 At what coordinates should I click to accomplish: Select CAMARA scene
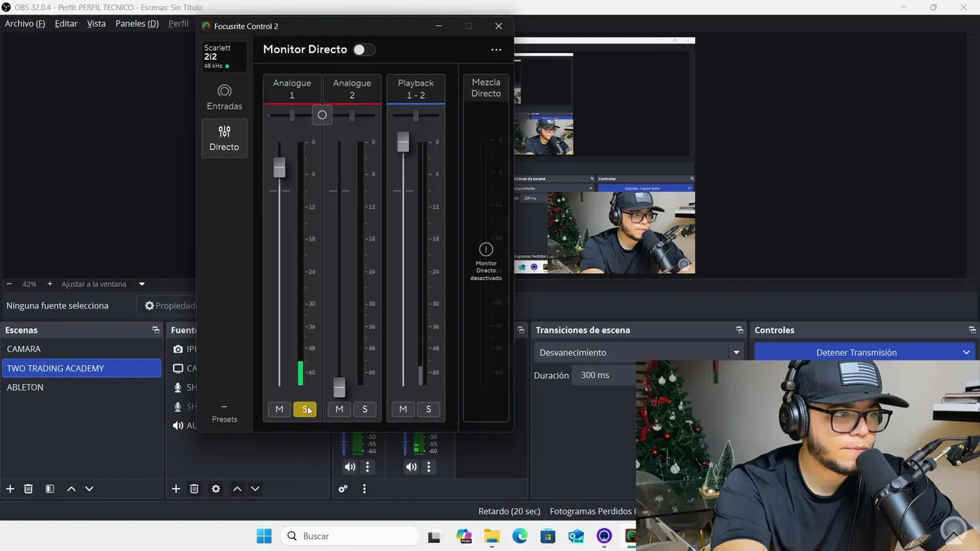pyautogui.click(x=81, y=349)
